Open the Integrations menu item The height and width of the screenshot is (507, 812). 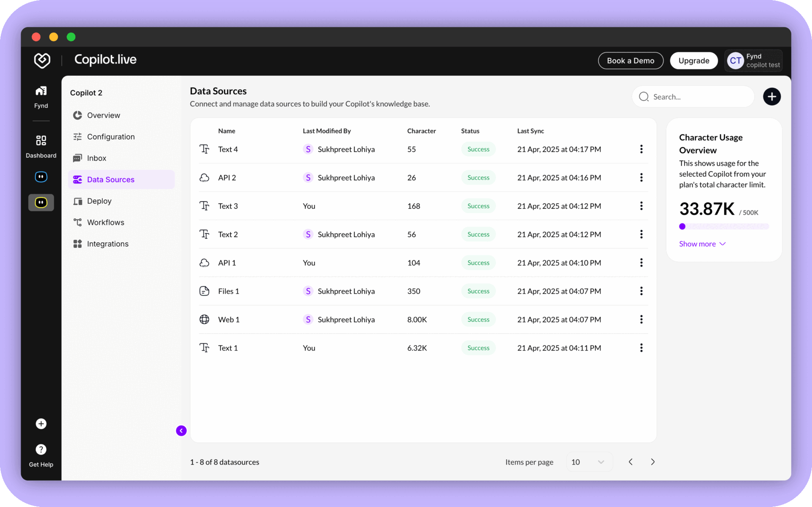107,244
